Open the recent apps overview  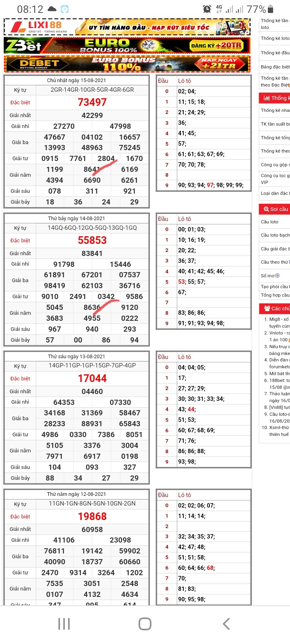point(64,624)
